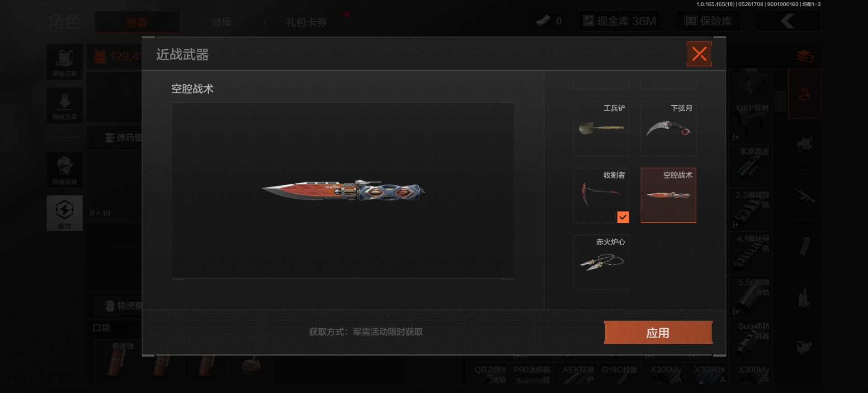Select the 下弦月 karambit knife
Image resolution: width=868 pixels, height=393 pixels.
pyautogui.click(x=668, y=128)
